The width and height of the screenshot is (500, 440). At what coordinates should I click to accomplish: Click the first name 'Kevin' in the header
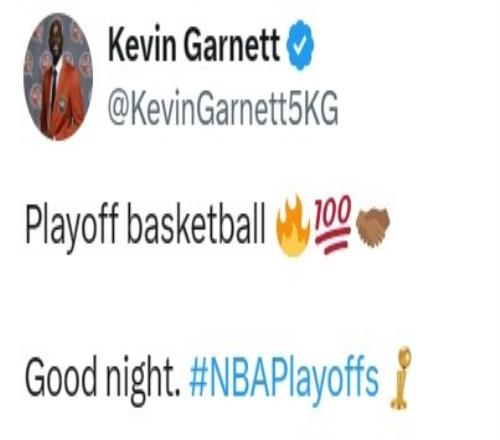[142, 44]
